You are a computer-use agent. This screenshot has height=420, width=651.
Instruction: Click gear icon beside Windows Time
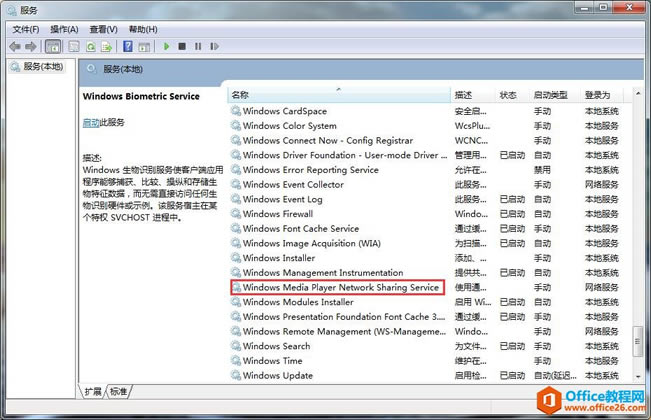(236, 361)
